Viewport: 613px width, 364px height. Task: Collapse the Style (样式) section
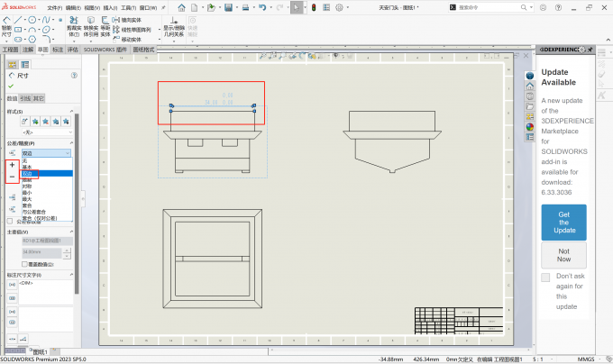point(71,112)
